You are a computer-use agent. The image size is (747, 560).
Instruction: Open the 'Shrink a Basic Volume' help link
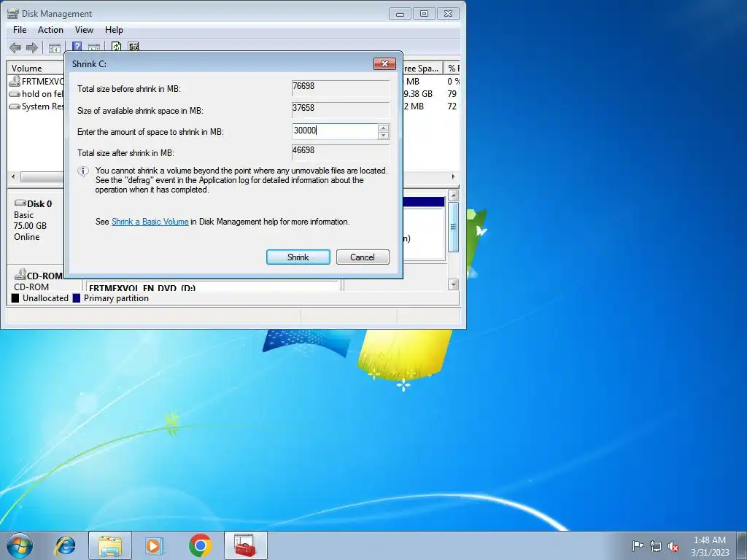pyautogui.click(x=150, y=222)
